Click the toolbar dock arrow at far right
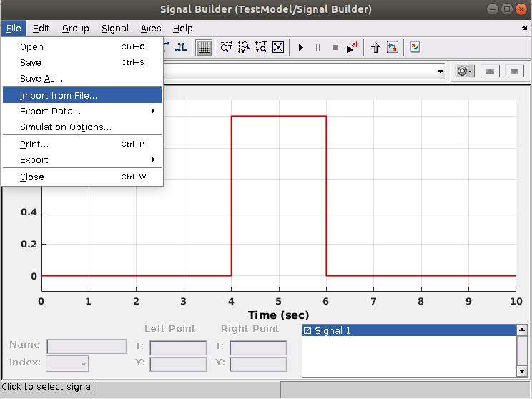 click(525, 29)
